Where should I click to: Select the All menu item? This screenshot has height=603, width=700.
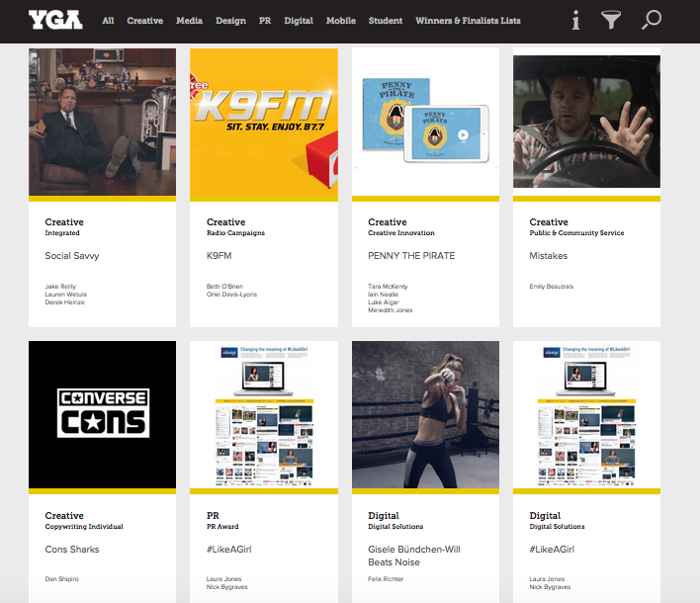point(108,21)
